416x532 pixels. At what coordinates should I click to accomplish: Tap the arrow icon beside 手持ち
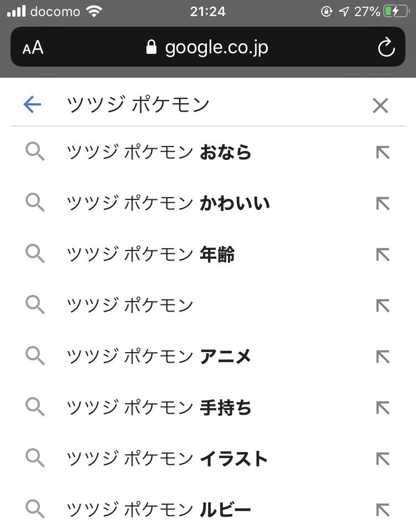pyautogui.click(x=383, y=408)
